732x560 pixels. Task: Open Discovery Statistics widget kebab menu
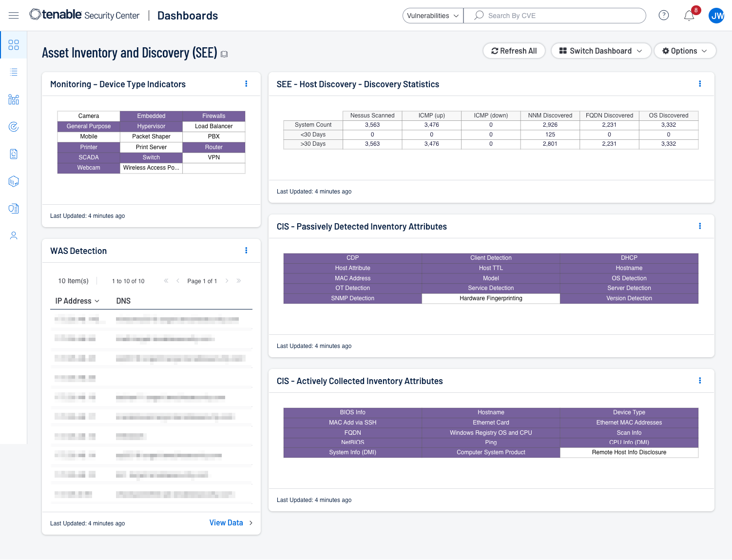(700, 84)
